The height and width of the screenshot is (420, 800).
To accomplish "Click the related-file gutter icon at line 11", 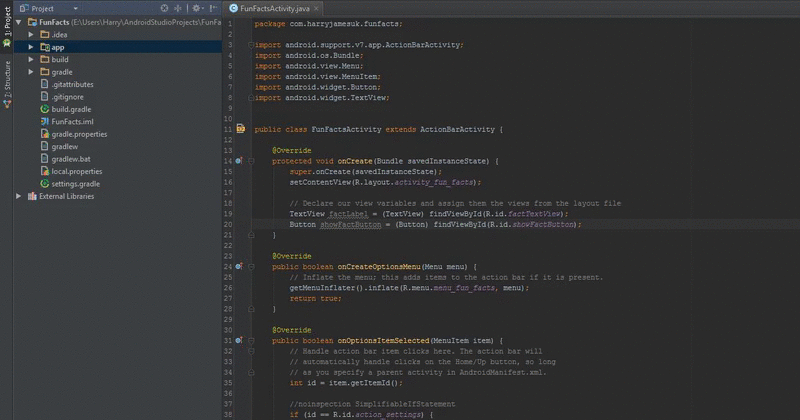I will (241, 129).
